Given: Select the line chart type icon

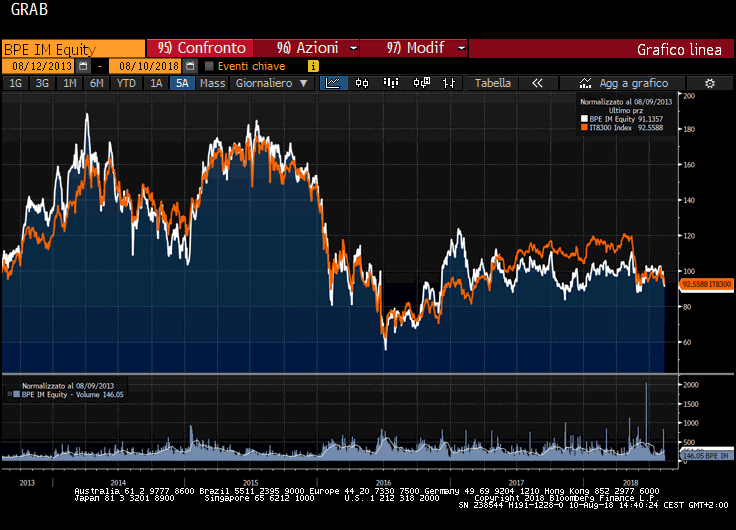Looking at the screenshot, I should [x=333, y=83].
